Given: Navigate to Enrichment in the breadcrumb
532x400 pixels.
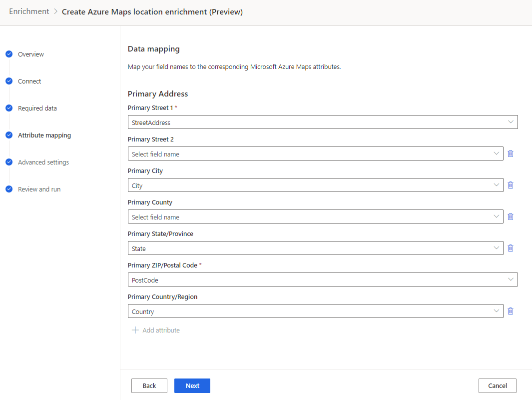Looking at the screenshot, I should 29,11.
